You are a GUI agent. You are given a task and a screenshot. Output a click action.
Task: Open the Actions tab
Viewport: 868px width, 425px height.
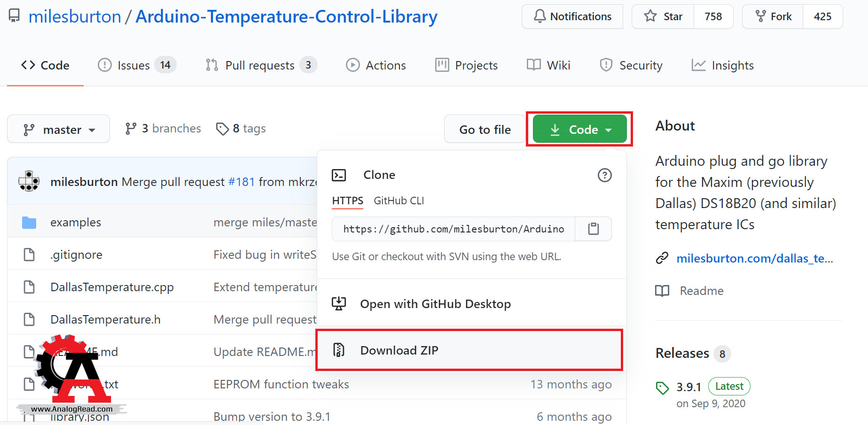click(x=376, y=65)
